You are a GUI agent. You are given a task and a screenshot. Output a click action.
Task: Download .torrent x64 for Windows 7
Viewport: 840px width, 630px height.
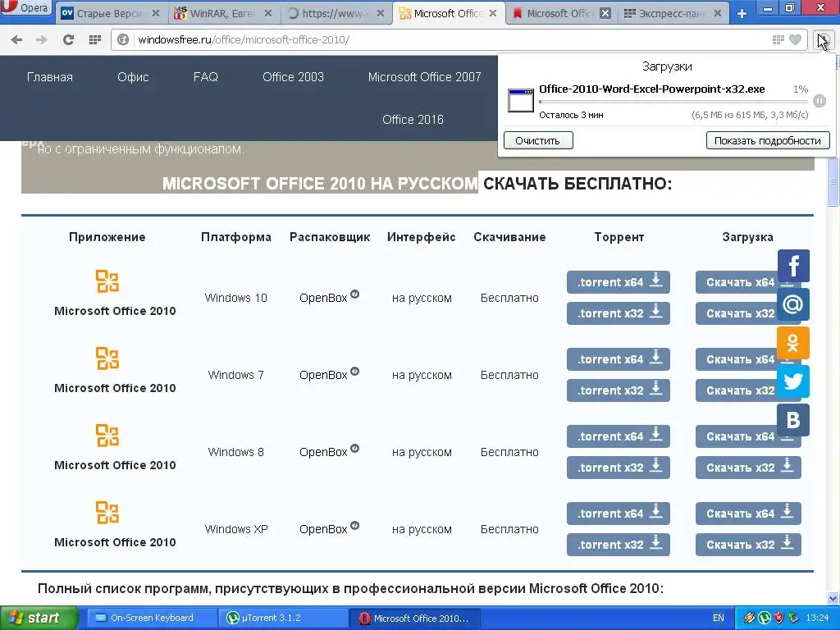coord(619,359)
